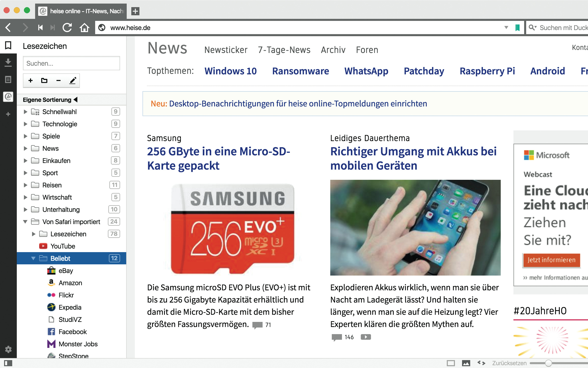Adjust the page zoom slider

pyautogui.click(x=548, y=363)
